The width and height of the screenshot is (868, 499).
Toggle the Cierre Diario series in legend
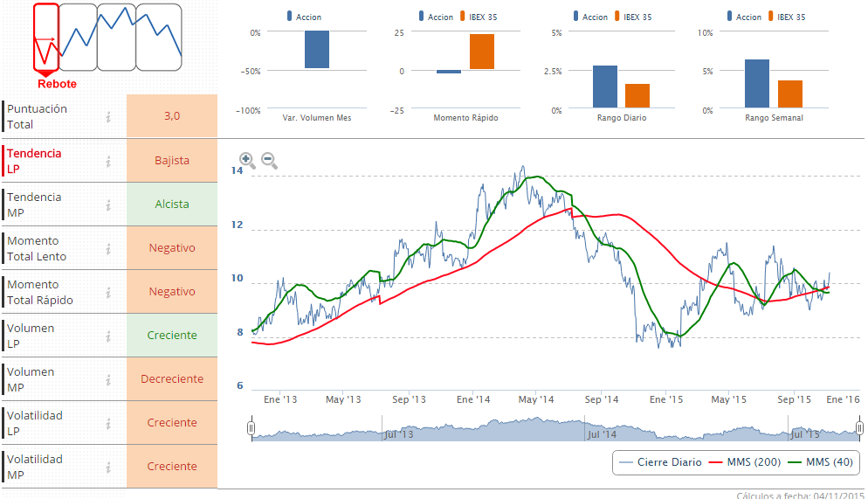660,462
